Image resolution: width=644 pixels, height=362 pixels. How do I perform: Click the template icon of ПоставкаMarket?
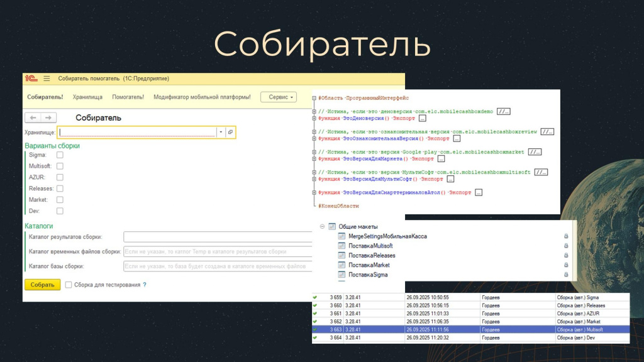pyautogui.click(x=341, y=265)
